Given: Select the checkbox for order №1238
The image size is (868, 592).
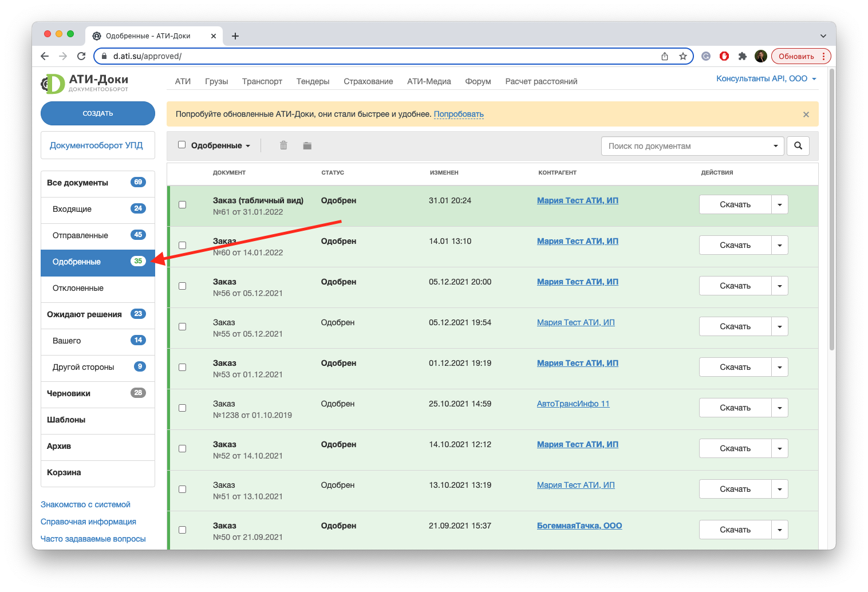Looking at the screenshot, I should (x=183, y=408).
